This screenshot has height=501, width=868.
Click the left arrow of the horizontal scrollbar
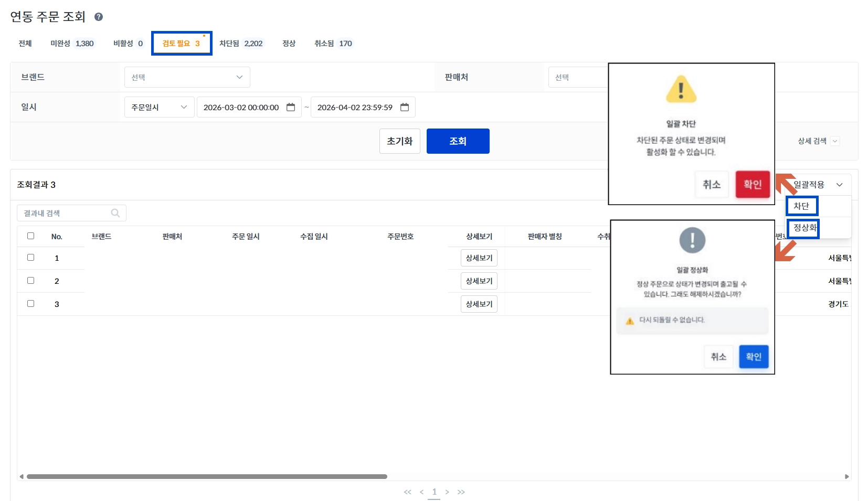(22, 477)
